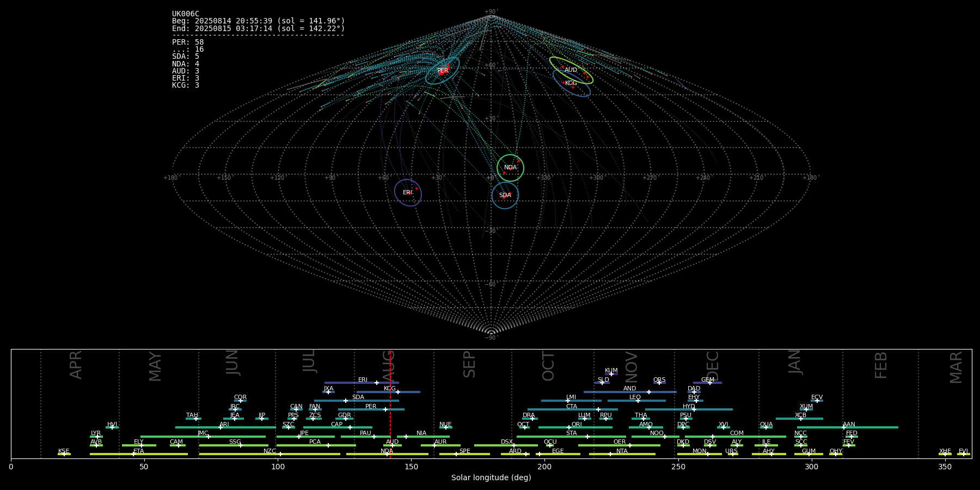The image size is (980, 490).
Task: Click the COM shower bar in the timeline
Action: tap(736, 437)
